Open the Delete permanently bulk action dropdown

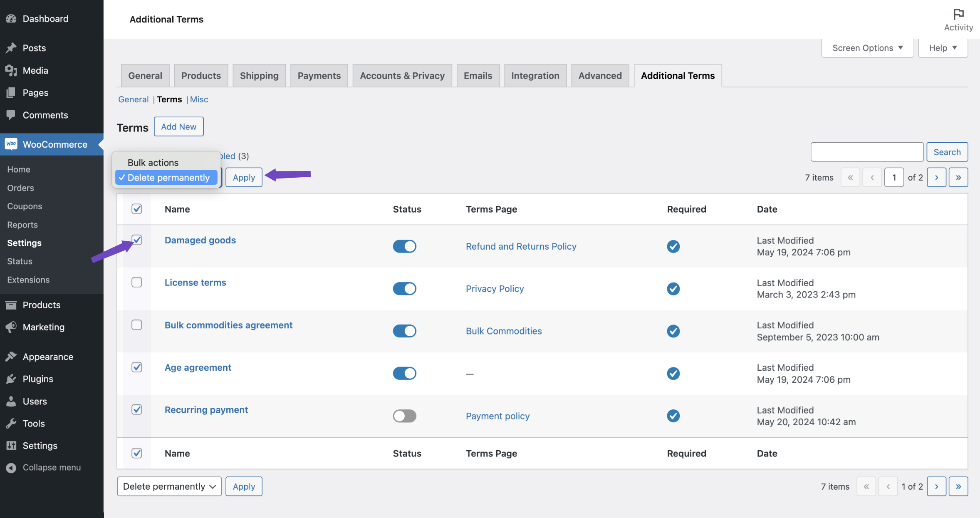[168, 486]
